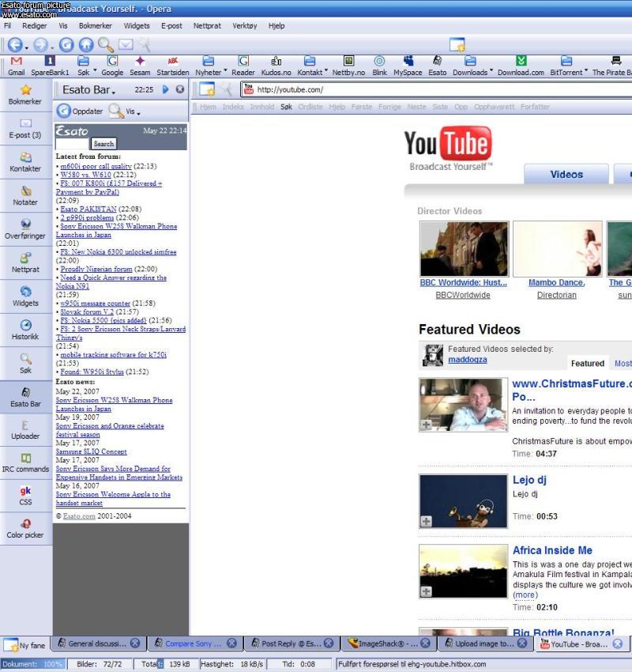Open the Color picker panel
This screenshot has width=632, height=672.
(25, 528)
